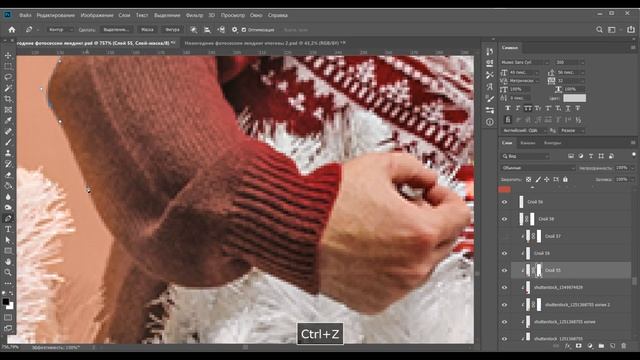640x360 pixels.
Task: Select the Pen tool in toolbar
Action: [8, 218]
